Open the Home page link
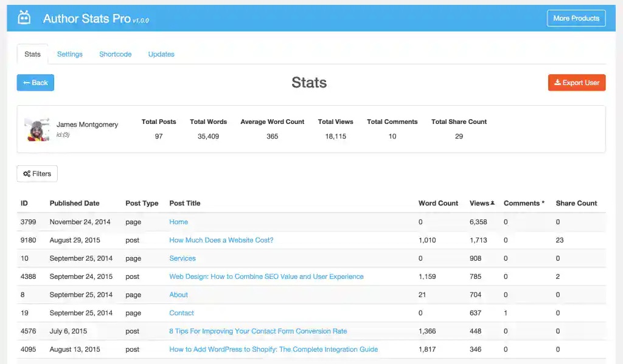 (178, 222)
